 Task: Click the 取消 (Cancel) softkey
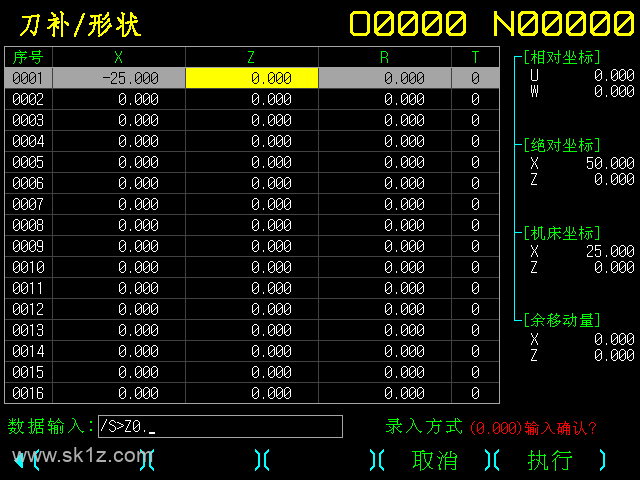[434, 460]
